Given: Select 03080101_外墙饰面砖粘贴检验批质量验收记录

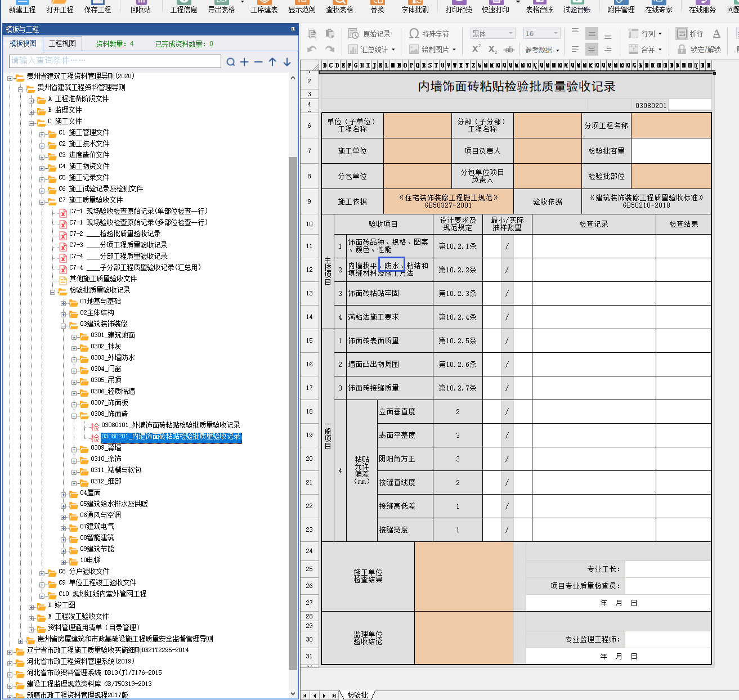Looking at the screenshot, I should pos(171,425).
